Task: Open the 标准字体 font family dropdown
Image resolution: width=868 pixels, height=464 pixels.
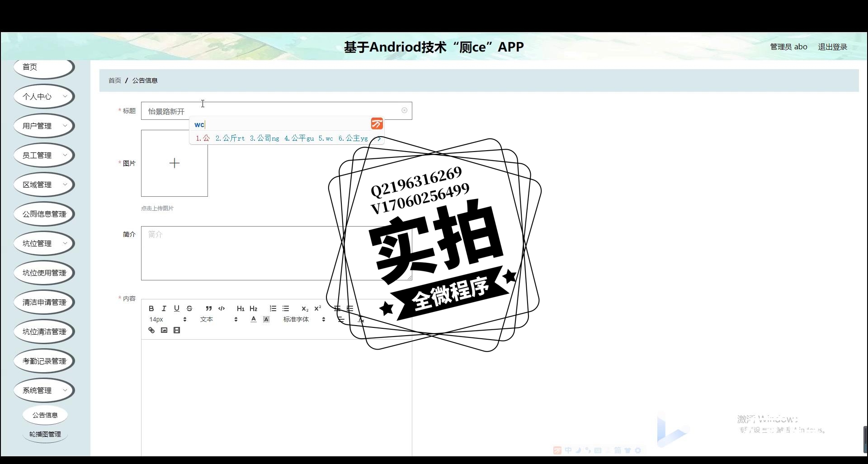Action: click(304, 319)
